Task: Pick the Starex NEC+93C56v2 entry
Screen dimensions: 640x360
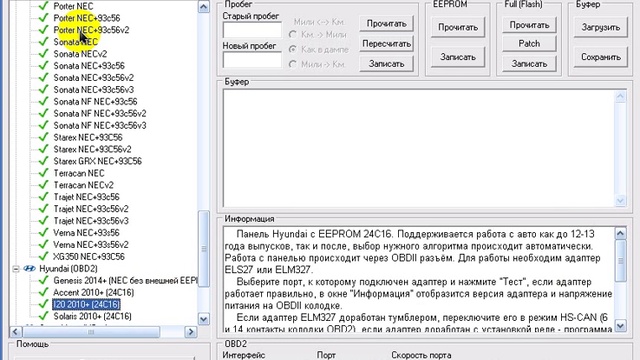Action: point(92,149)
